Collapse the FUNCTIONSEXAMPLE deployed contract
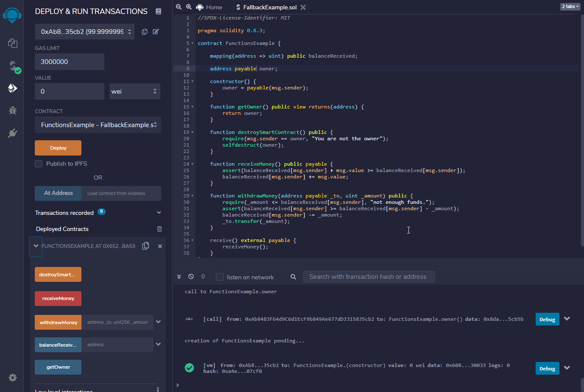584x392 pixels. tap(36, 246)
